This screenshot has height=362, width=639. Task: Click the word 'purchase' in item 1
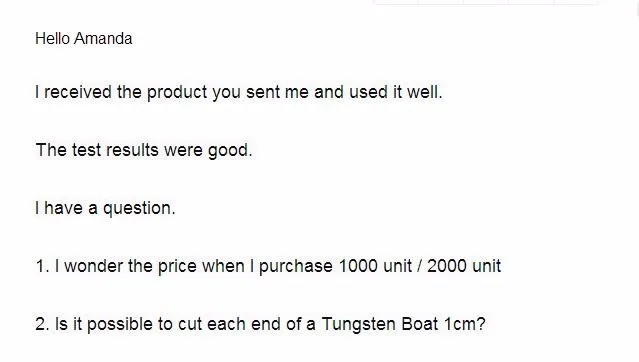[x=295, y=267]
